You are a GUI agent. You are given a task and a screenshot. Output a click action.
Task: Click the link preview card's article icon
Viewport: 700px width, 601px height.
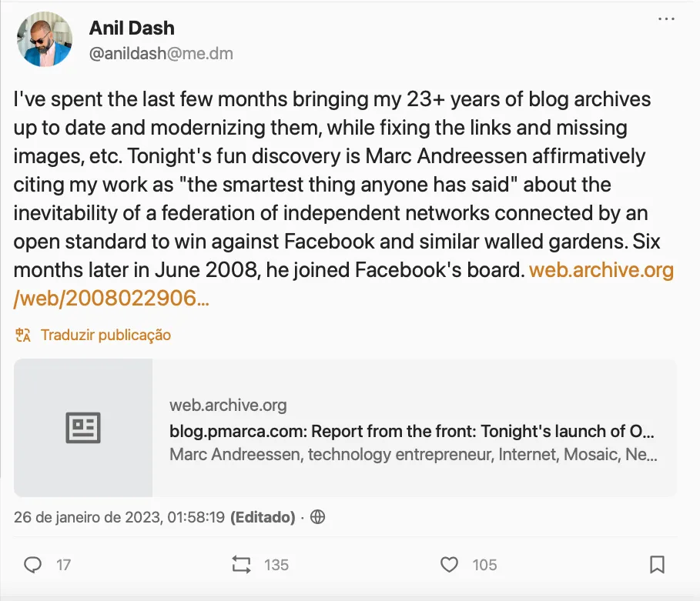point(83,428)
